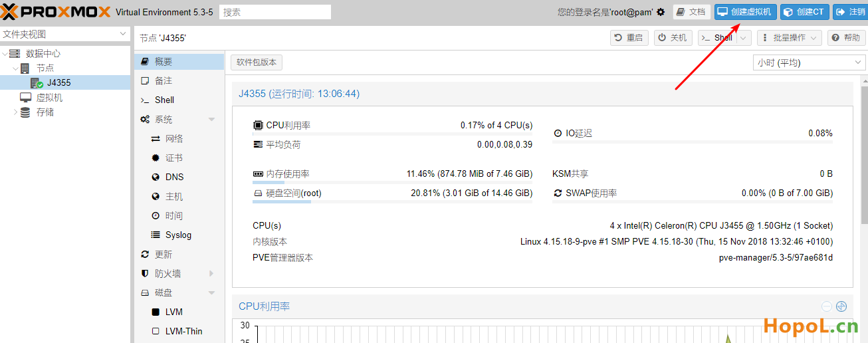Click 创建虚拟机 create VM button
Image resolution: width=868 pixels, height=343 pixels.
point(745,12)
